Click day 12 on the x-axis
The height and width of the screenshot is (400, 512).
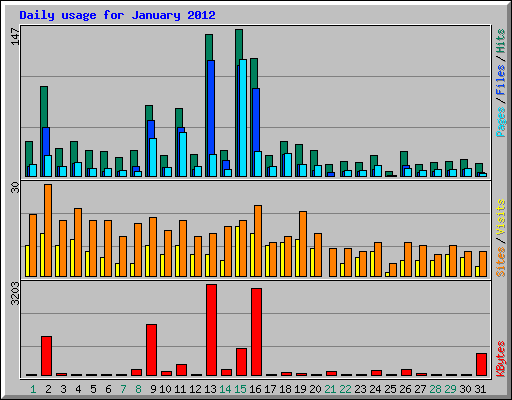tap(195, 389)
